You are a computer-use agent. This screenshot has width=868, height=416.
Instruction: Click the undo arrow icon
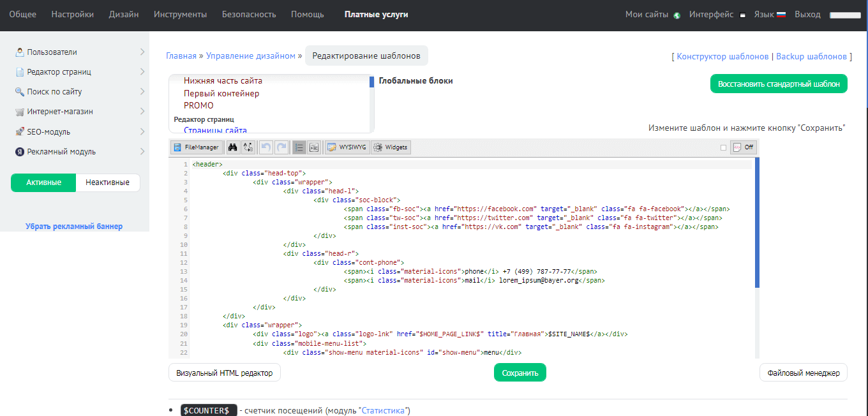coord(266,147)
